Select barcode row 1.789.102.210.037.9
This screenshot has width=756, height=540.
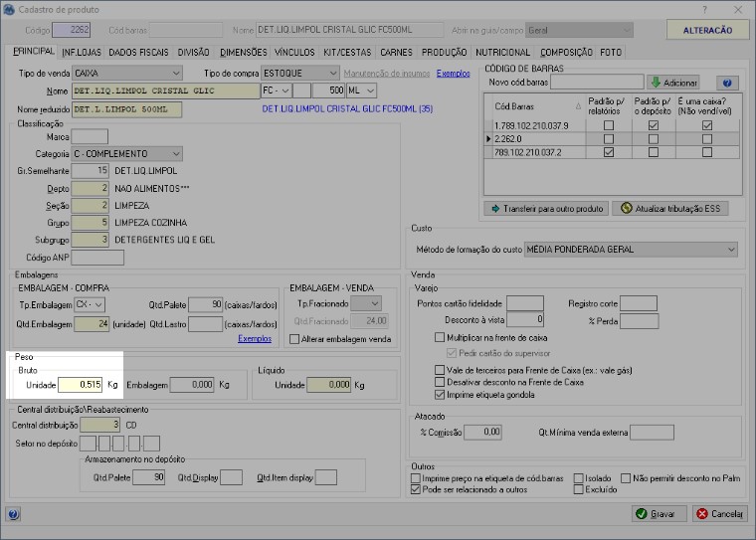(612, 125)
